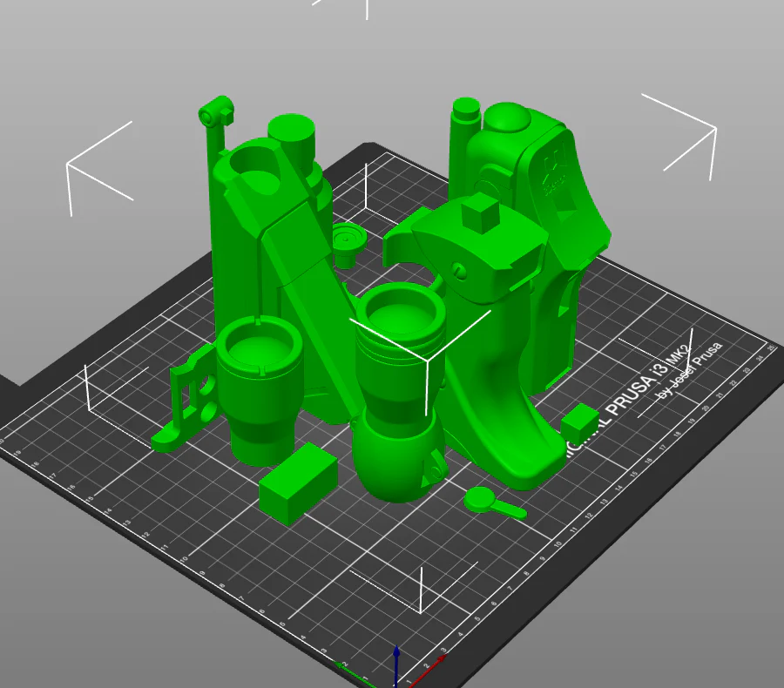Click the small cube on the curved lid
Image resolution: width=784 pixels, height=688 pixels.
pos(481,214)
